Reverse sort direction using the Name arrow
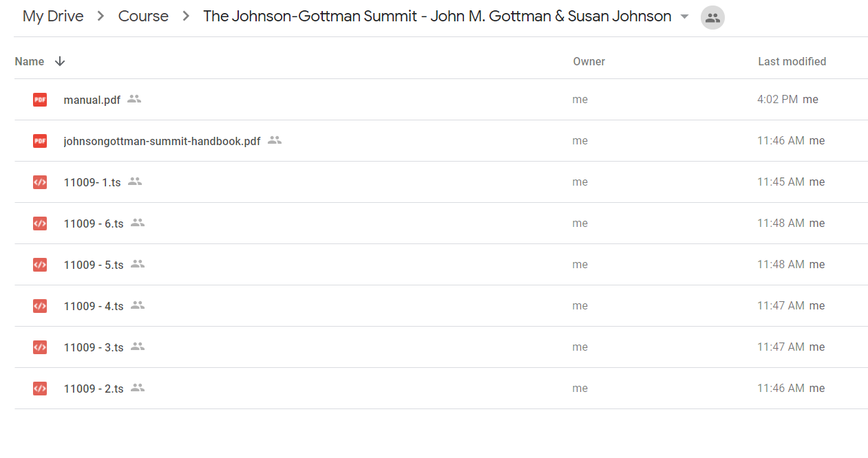 pos(60,61)
